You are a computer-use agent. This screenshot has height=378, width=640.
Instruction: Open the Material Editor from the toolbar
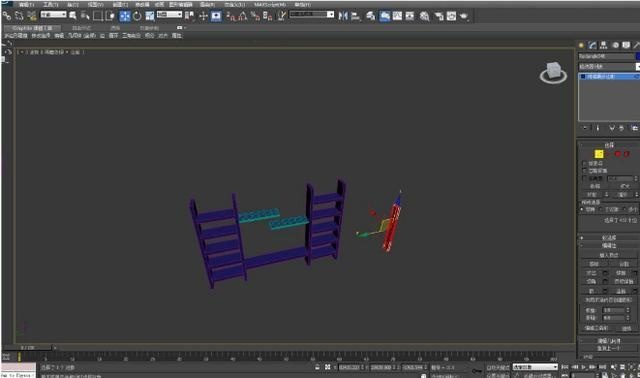(x=424, y=16)
